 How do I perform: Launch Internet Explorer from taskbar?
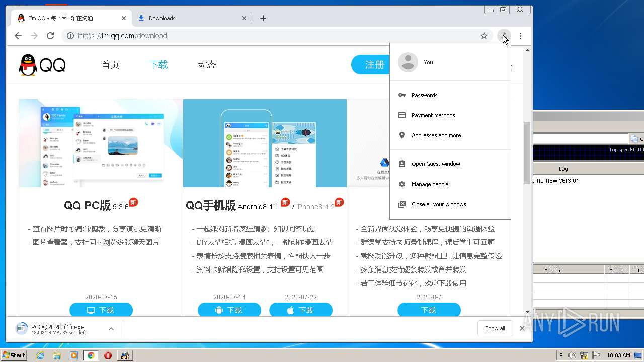tap(40, 355)
